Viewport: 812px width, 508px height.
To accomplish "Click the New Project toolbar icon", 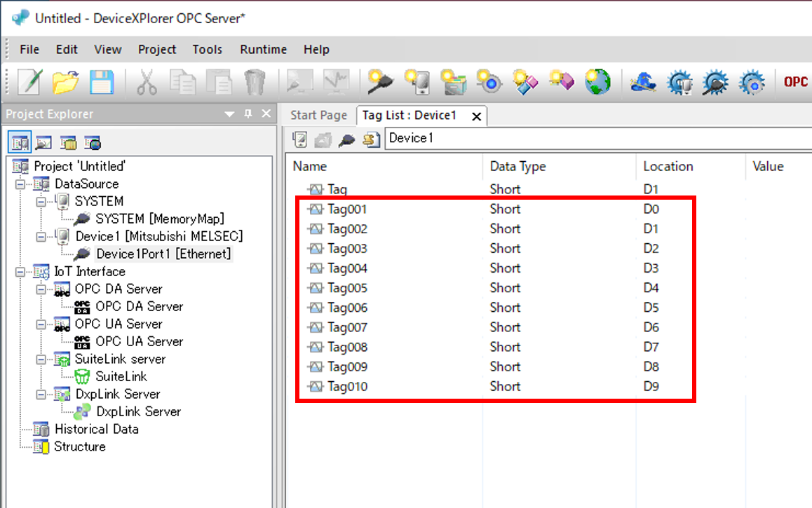I will 29,82.
